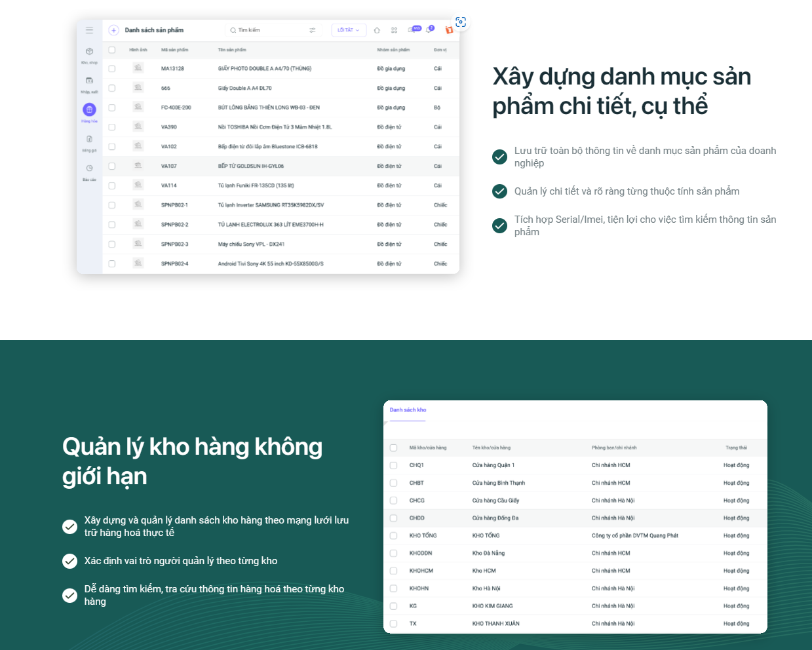Check the box for warehouse KHOHN
Screen dimensions: 812x650
(393, 588)
